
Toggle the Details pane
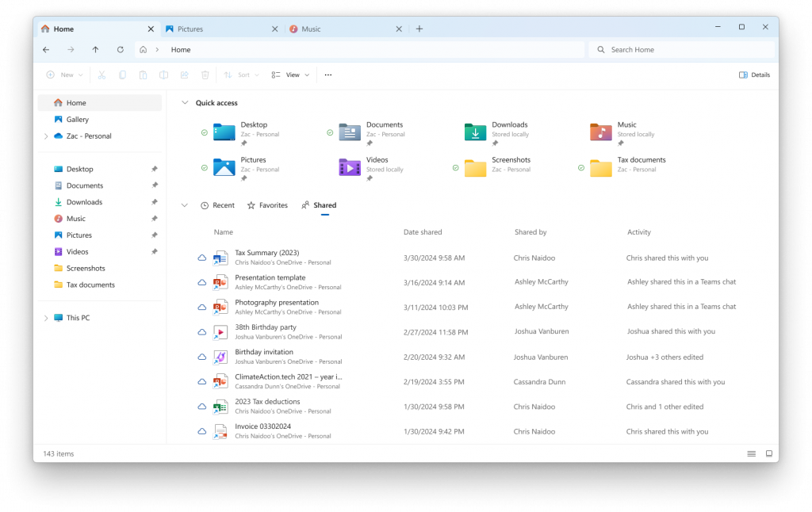pos(754,75)
